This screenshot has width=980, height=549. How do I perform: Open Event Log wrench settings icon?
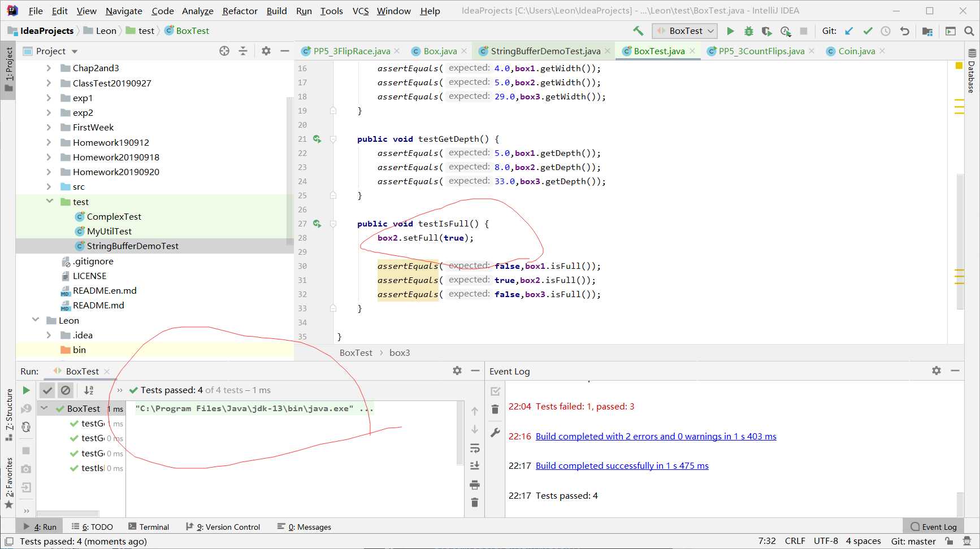pyautogui.click(x=495, y=433)
